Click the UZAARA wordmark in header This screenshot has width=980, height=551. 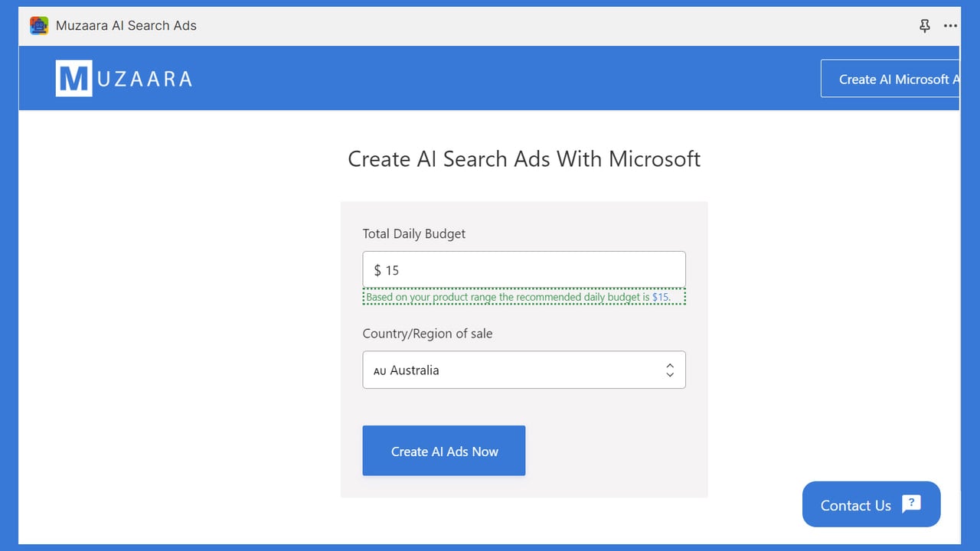coord(144,78)
